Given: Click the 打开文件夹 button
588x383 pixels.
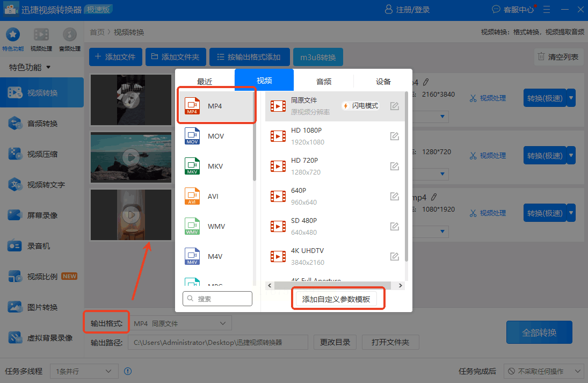Looking at the screenshot, I should (x=390, y=342).
